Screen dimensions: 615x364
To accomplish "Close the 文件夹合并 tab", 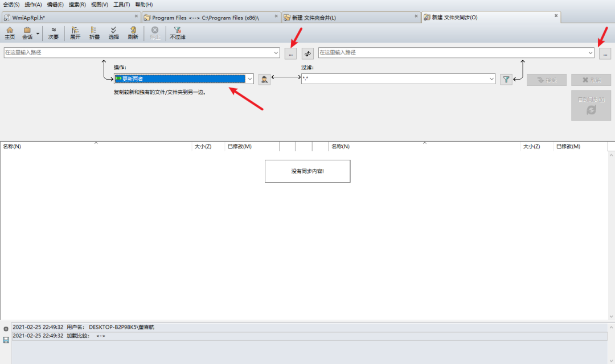I will tap(416, 16).
